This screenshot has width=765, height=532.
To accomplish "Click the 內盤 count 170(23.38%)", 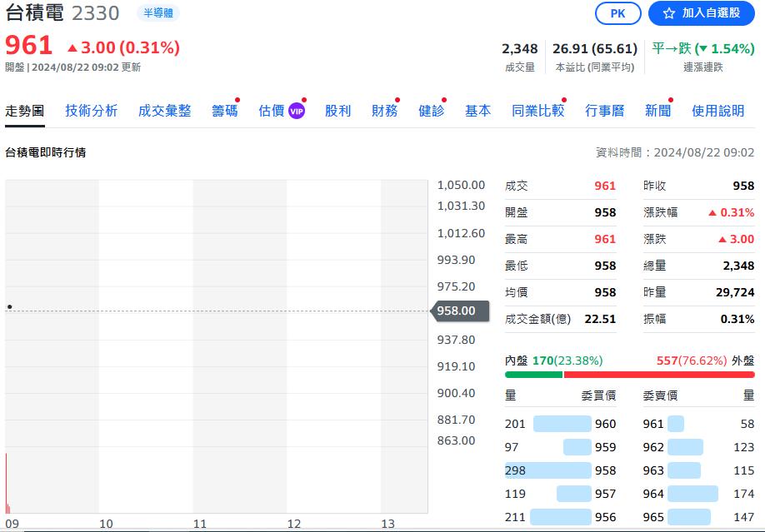I will 567,360.
